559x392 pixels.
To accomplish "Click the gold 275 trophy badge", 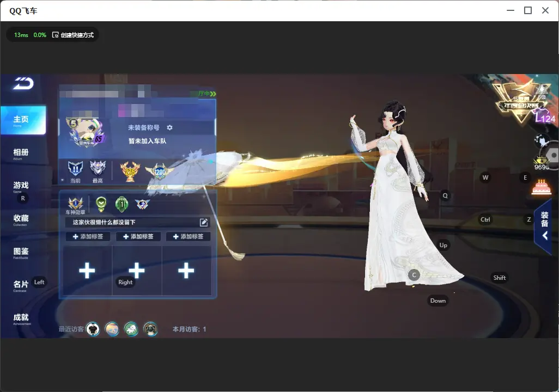I will [130, 171].
